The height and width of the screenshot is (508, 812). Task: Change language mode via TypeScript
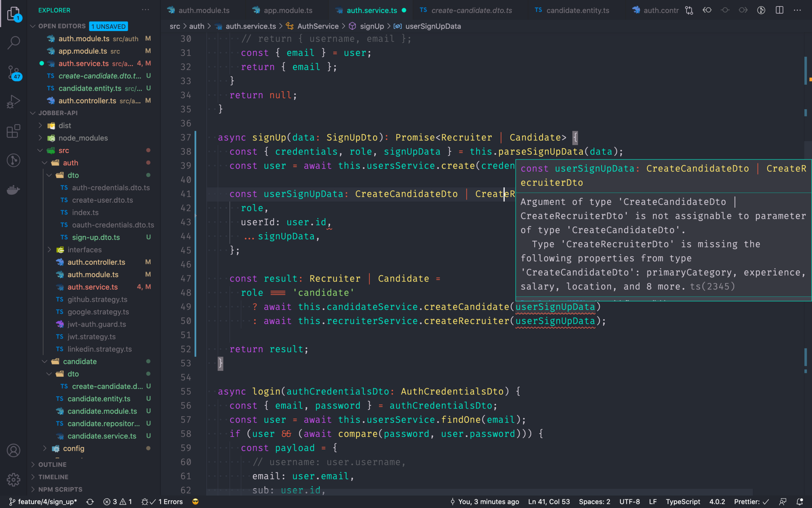(x=683, y=502)
